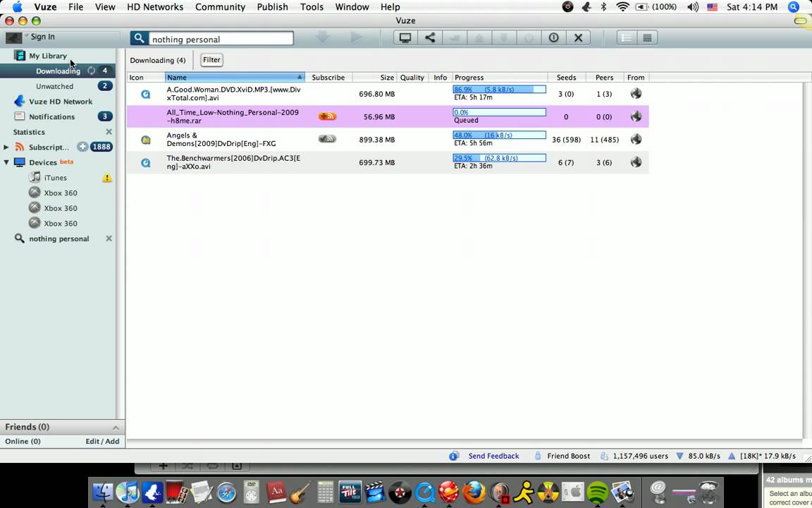The image size is (812, 508).
Task: Open the Sign In dropdown arrow
Action: [26, 35]
